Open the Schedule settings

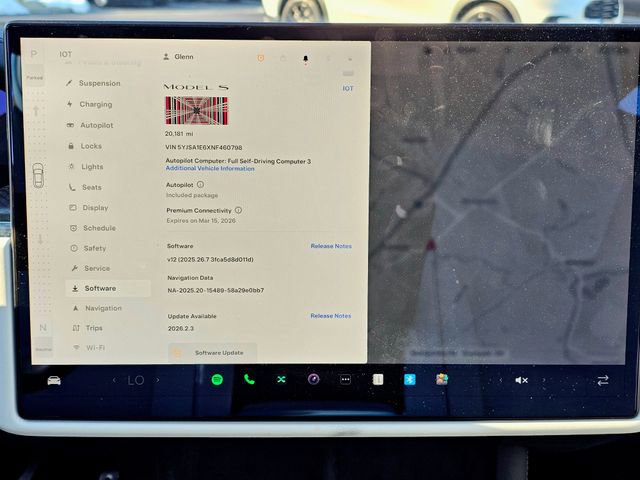point(93,228)
